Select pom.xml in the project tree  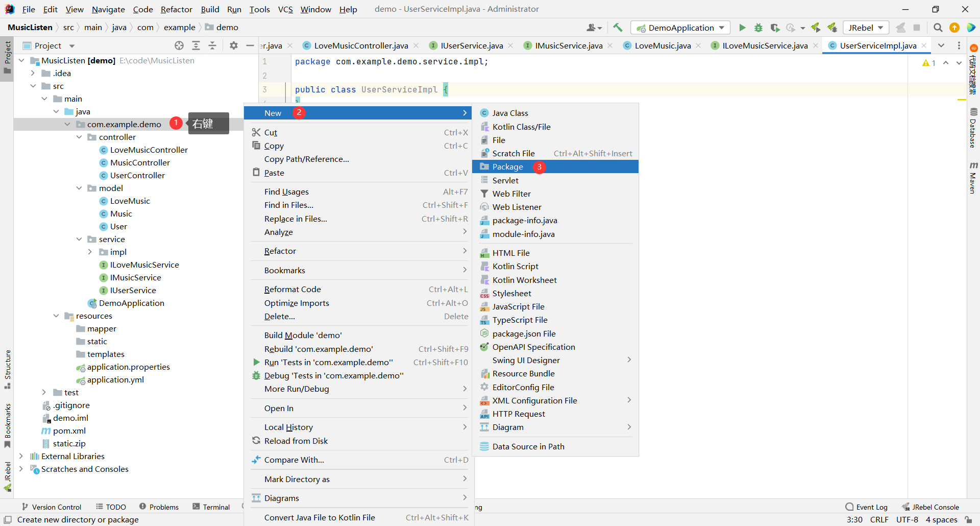coord(69,431)
